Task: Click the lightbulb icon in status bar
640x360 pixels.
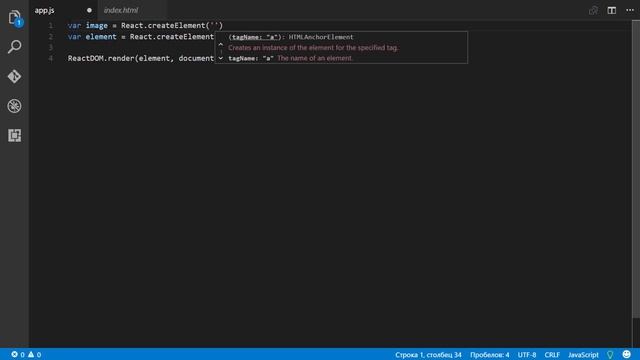Action: pos(610,355)
